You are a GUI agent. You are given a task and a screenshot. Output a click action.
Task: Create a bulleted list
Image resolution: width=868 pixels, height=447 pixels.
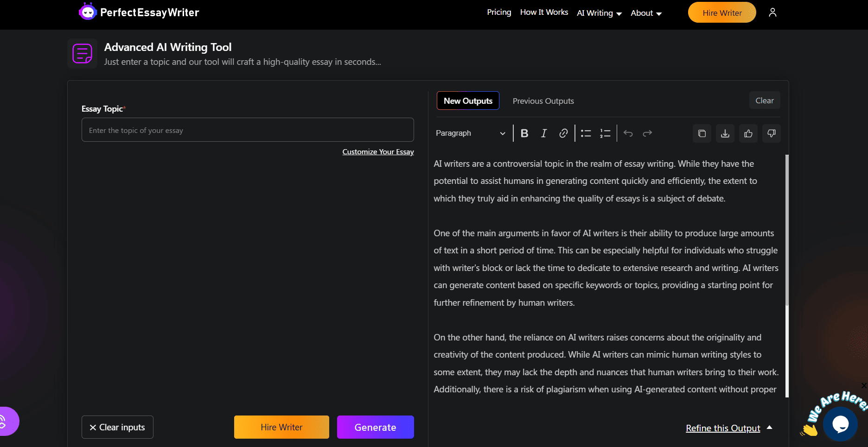[x=586, y=133]
